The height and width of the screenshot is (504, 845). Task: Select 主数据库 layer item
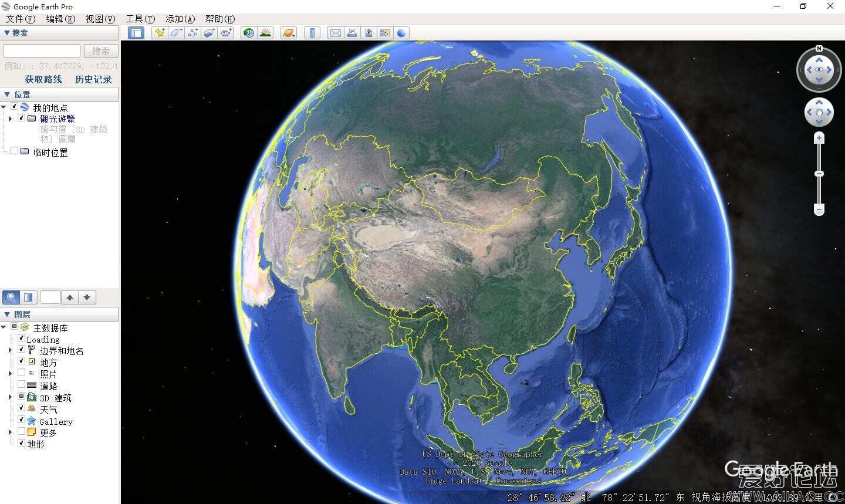click(x=50, y=328)
